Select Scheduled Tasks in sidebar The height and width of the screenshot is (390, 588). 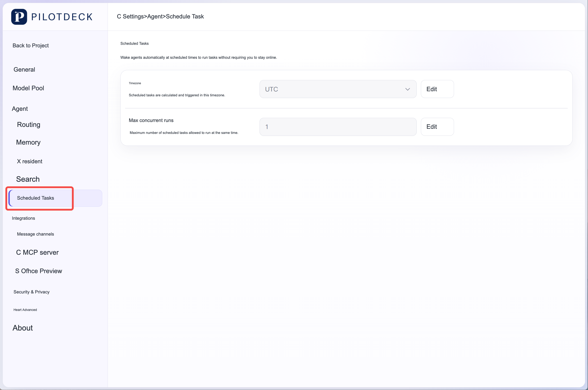(55, 198)
